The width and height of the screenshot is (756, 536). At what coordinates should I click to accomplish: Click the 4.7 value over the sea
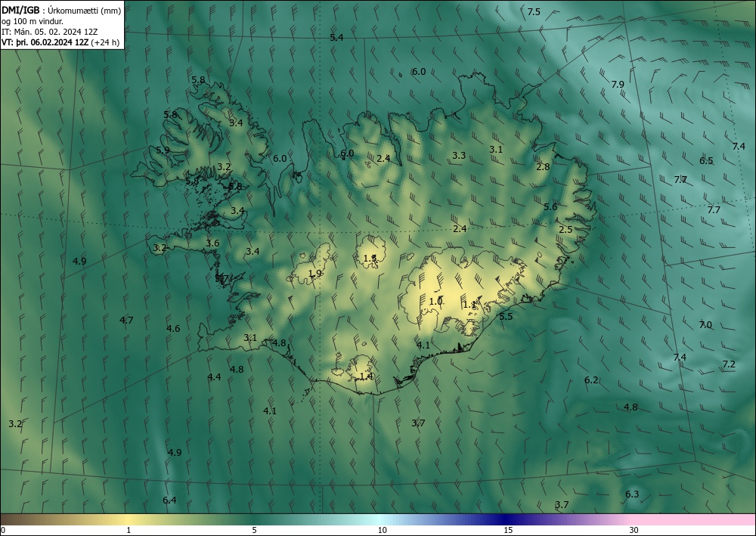[126, 320]
